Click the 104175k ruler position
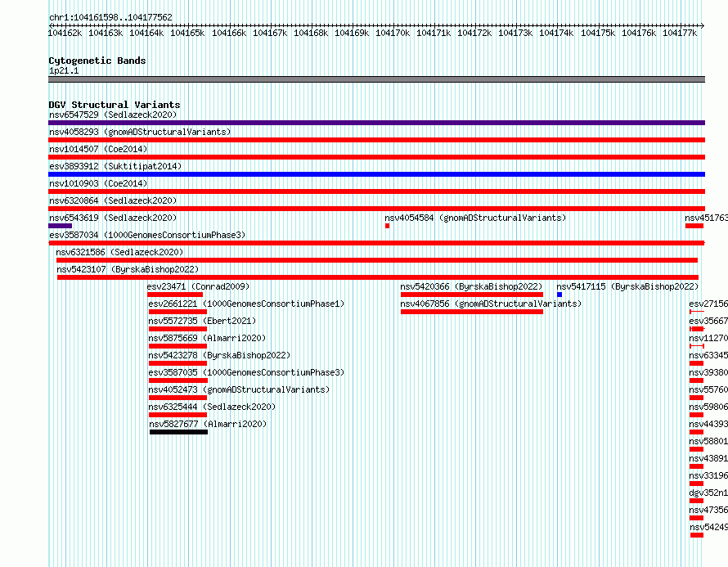This screenshot has width=728, height=567. click(598, 33)
